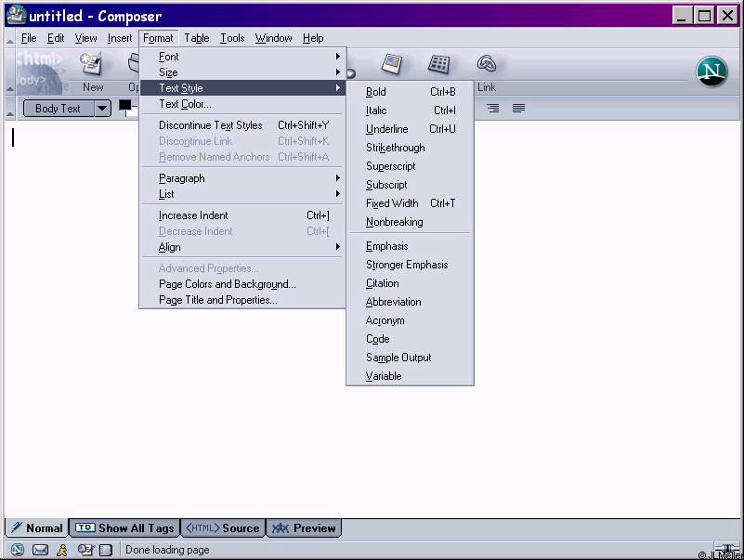Open Navigator from the status bar icon
This screenshot has height=560, width=744.
point(18,550)
